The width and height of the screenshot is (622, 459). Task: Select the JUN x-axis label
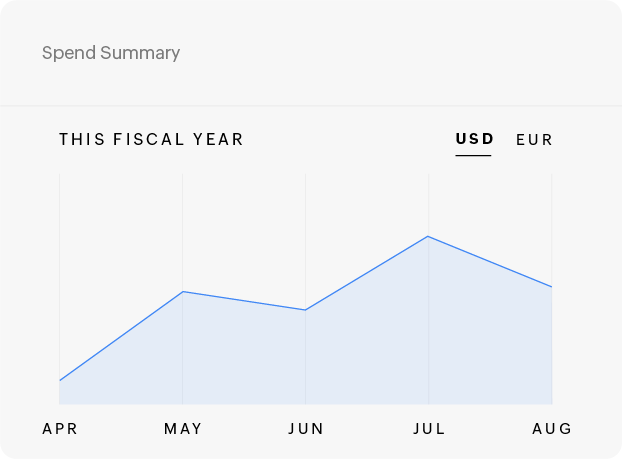[306, 429]
